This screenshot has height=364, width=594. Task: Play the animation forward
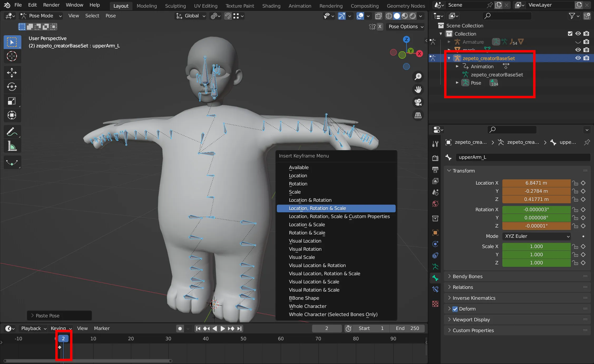223,328
